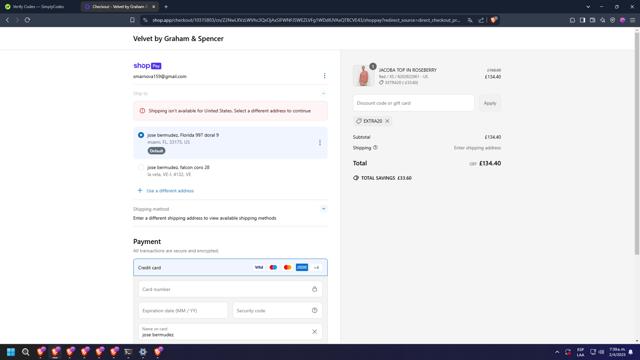Click the shipping unavailable warning icon
This screenshot has width=640, height=360.
pyautogui.click(x=142, y=111)
